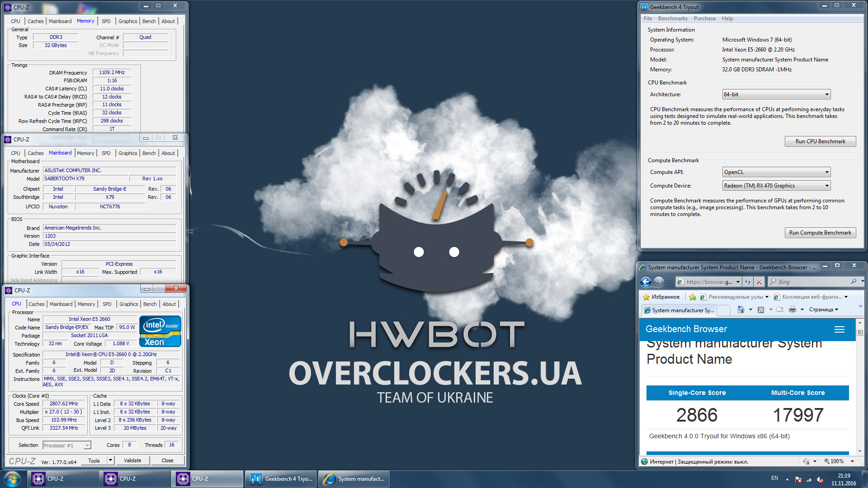The width and height of the screenshot is (868, 488).
Task: Click the empty new tab button in the browser
Action: [723, 310]
